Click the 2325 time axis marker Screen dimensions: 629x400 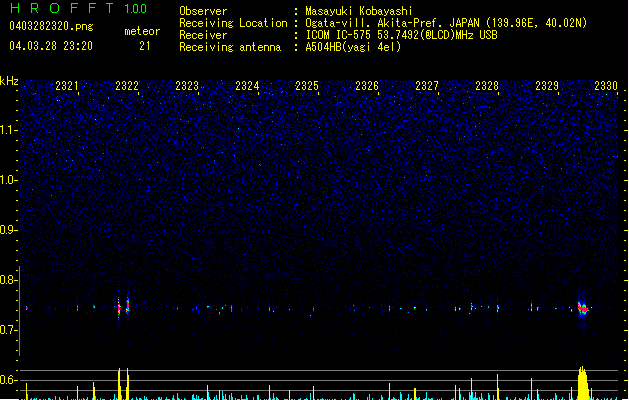307,86
